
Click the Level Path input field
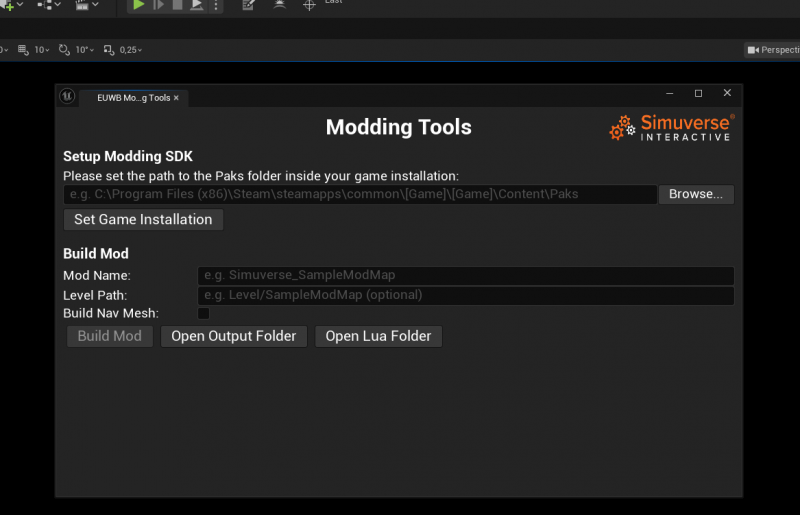465,295
